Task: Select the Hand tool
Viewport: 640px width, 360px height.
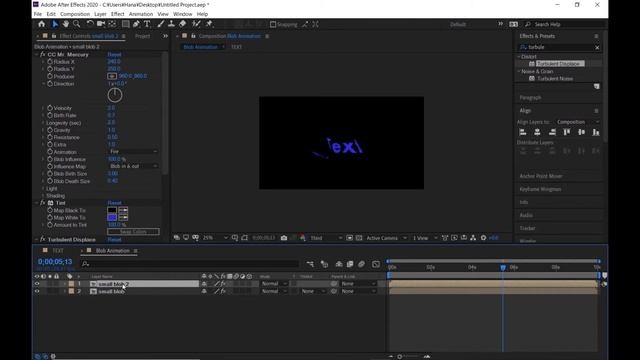Action: (x=66, y=24)
